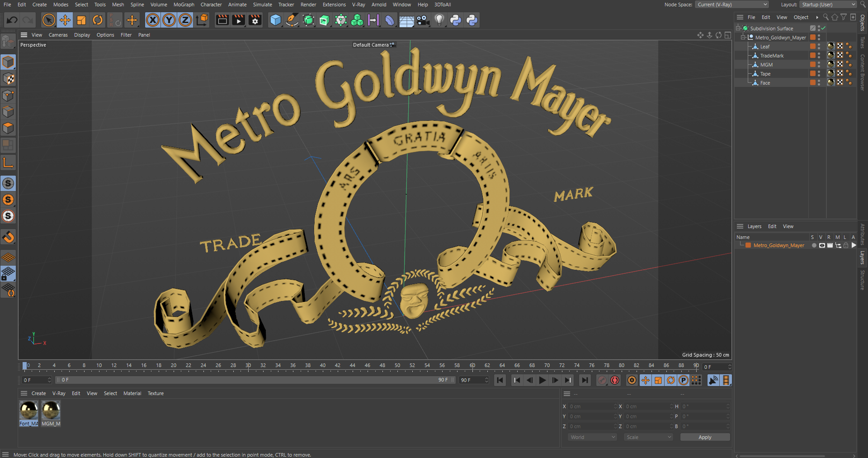Click Render View clapperboard icon
Image resolution: width=868 pixels, height=458 pixels.
(222, 20)
